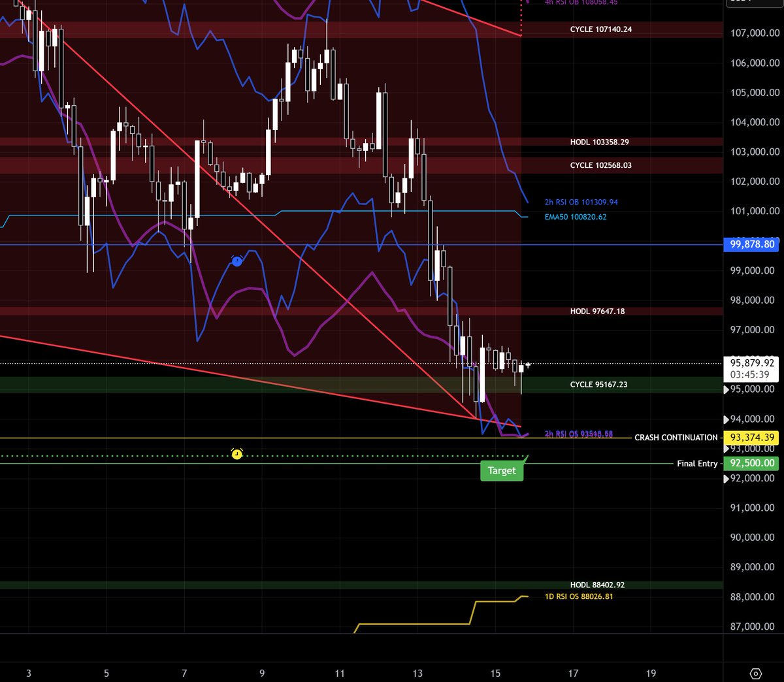
Task: Click the EMA50 100820.62 label
Action: (x=576, y=217)
